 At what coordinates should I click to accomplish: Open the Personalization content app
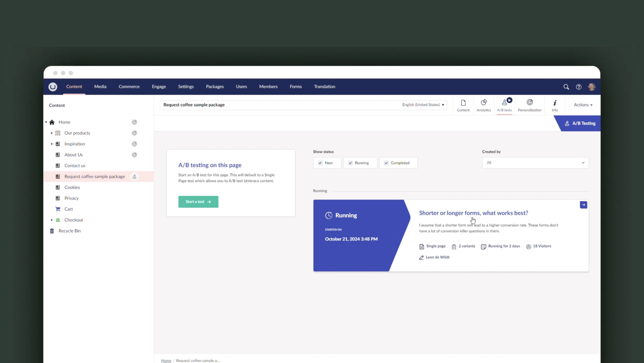tap(529, 105)
